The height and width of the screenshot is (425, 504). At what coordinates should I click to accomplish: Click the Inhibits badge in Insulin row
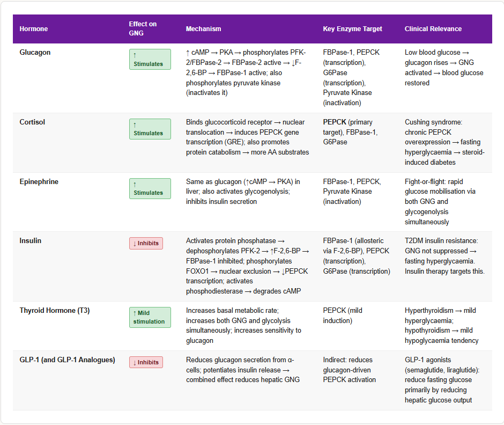[146, 243]
